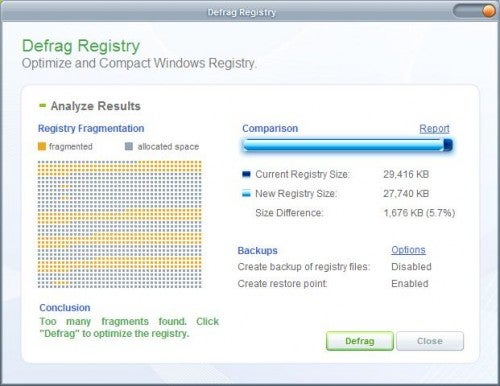500x386 pixels.
Task: Click the gray allocated space legend swatch
Action: 129,147
